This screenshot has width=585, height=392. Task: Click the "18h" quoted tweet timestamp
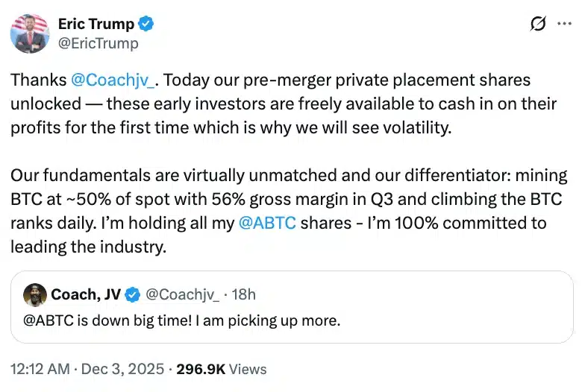[243, 295]
